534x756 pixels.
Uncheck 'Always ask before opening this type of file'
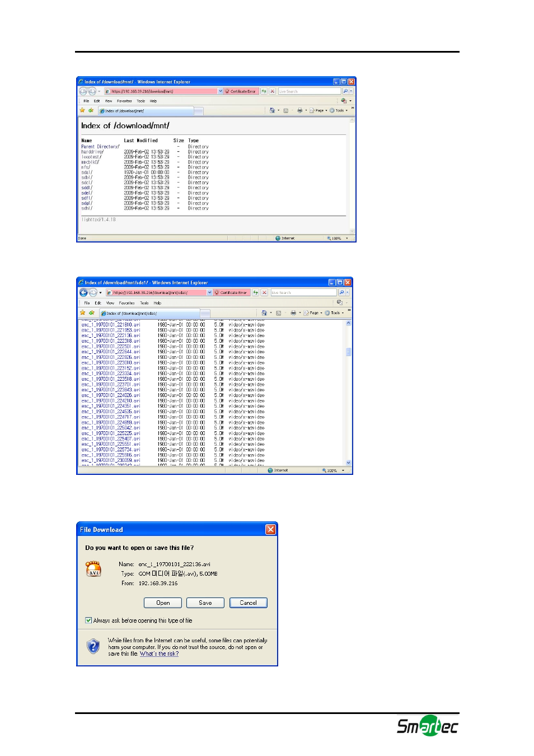point(88,620)
